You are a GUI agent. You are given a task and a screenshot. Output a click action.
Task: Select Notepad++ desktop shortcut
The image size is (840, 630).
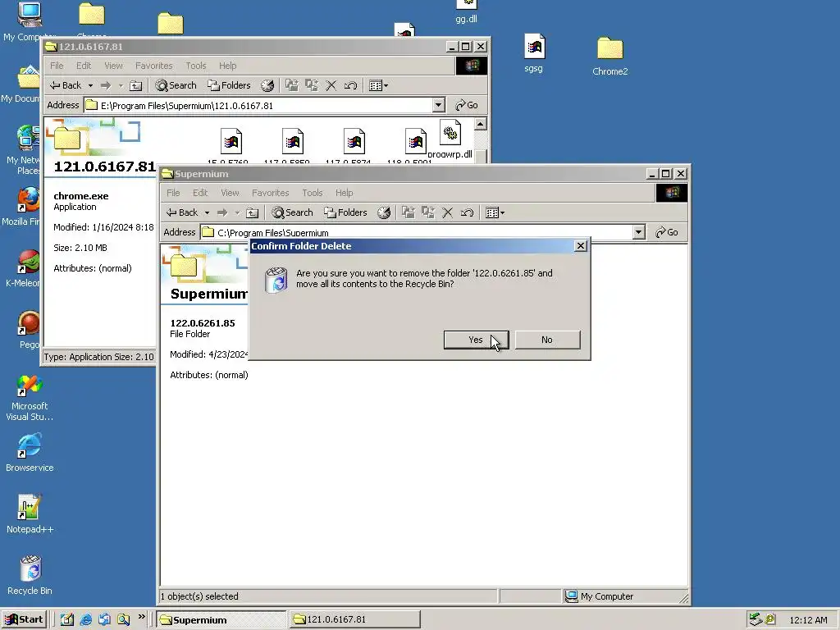pos(30,514)
